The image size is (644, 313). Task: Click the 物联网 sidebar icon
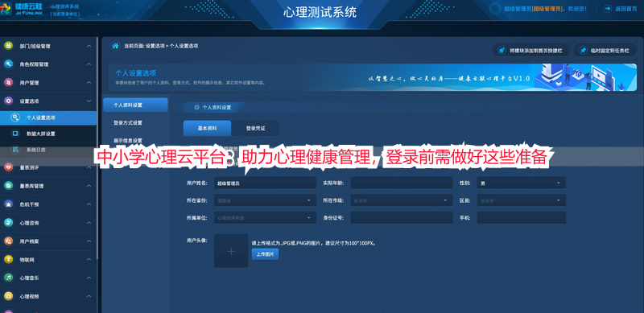[x=8, y=260]
